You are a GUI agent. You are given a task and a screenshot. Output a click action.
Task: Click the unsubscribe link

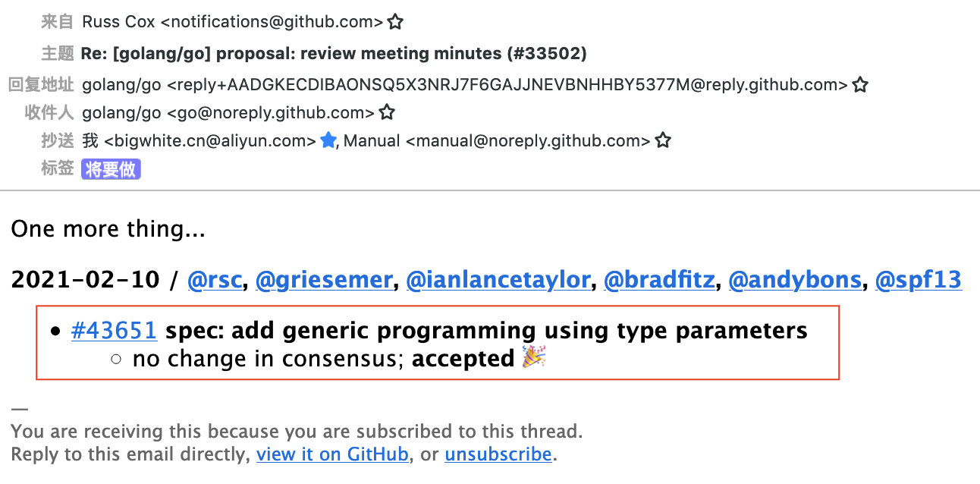pos(498,454)
